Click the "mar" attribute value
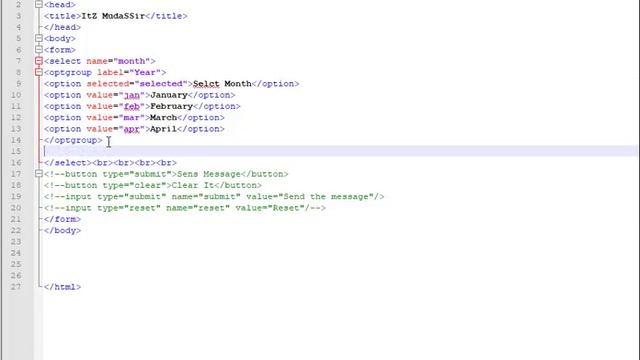Viewport: 640px width, 360px height. click(x=131, y=118)
